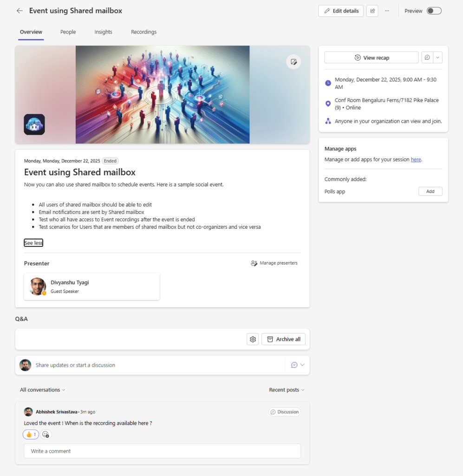This screenshot has width=463, height=476.
Task: Click the thumbs up reaction on the comment
Action: click(x=31, y=434)
